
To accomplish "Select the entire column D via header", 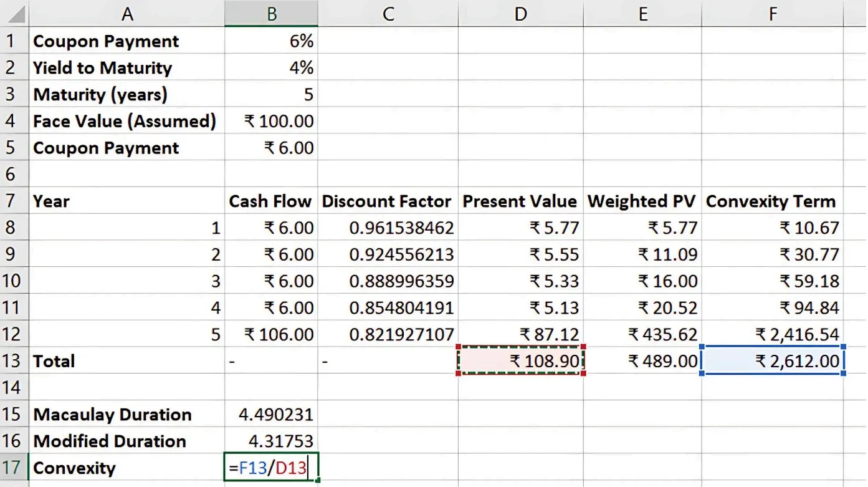I will [520, 14].
